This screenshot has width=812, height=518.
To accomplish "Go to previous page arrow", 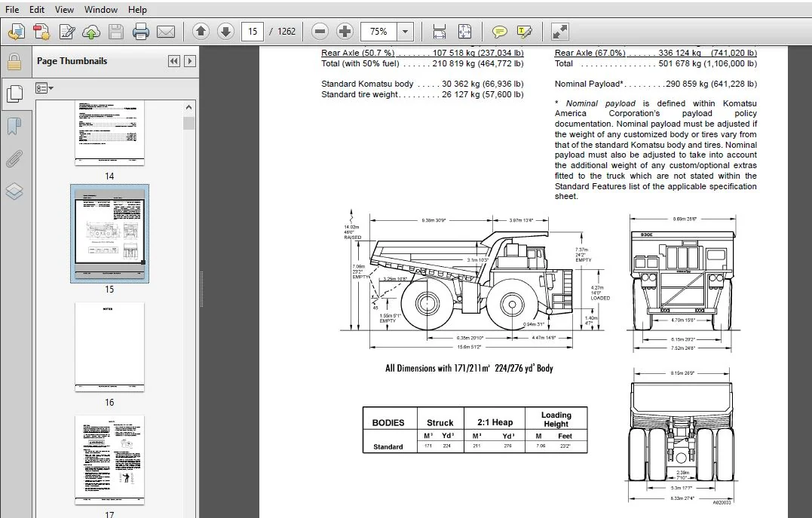I will click(x=201, y=32).
